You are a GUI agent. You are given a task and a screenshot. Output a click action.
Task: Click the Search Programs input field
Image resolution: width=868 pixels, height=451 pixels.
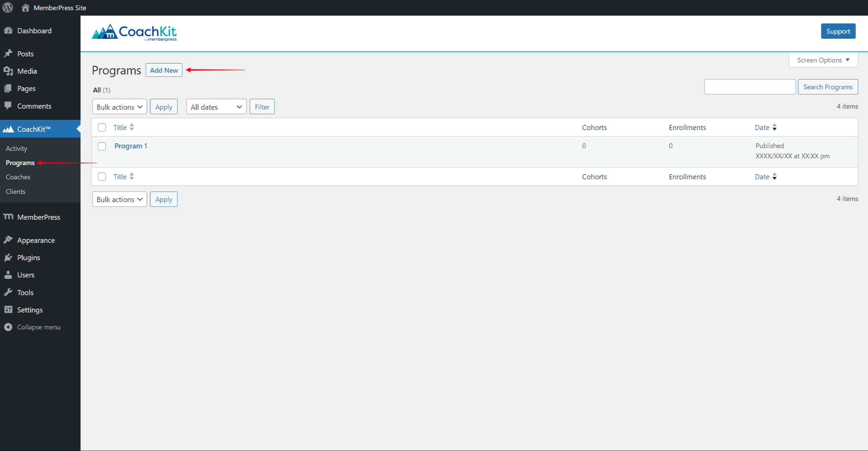coord(748,87)
